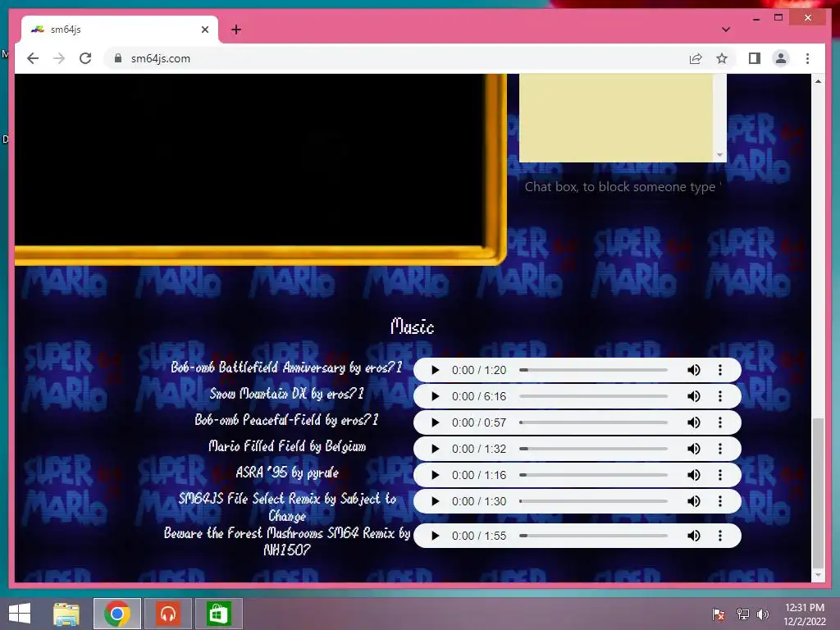
Task: Open the Action Center flag icon
Action: coord(719,614)
